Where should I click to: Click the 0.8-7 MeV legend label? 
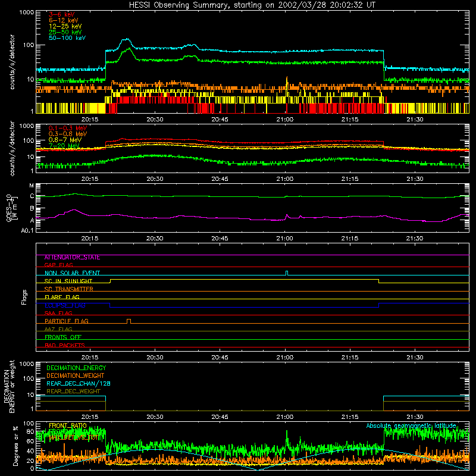65,140
